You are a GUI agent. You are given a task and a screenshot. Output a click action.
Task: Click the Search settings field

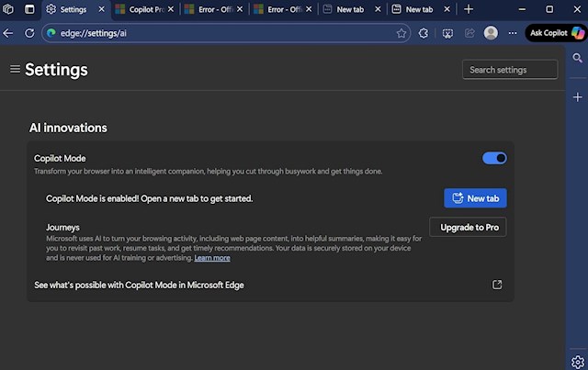(510, 70)
